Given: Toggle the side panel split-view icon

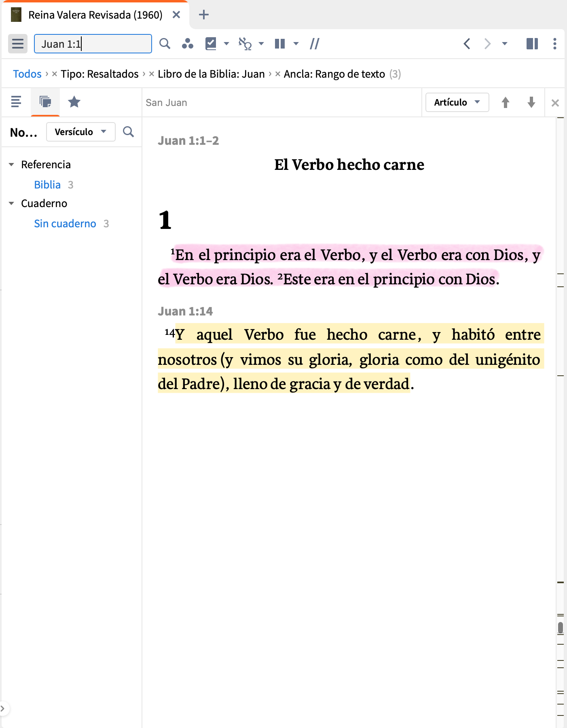Looking at the screenshot, I should [532, 44].
